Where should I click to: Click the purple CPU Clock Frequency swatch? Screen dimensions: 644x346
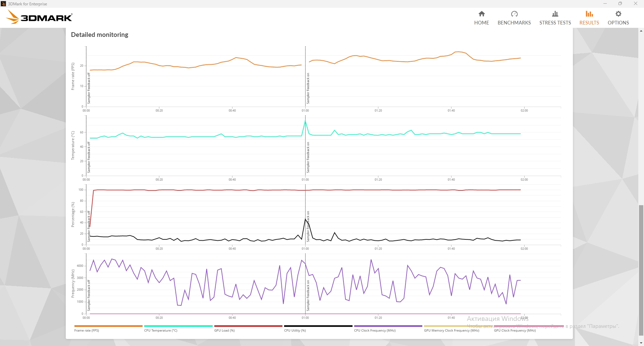pos(388,326)
